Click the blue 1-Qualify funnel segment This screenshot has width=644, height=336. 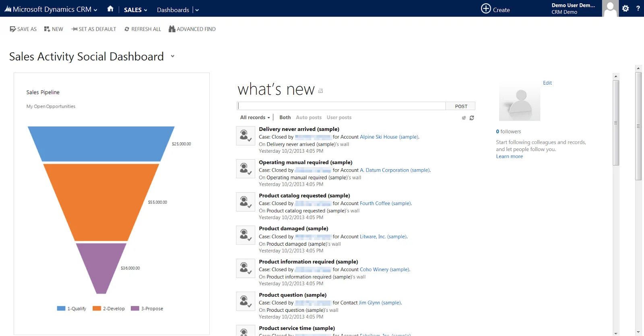[101, 143]
